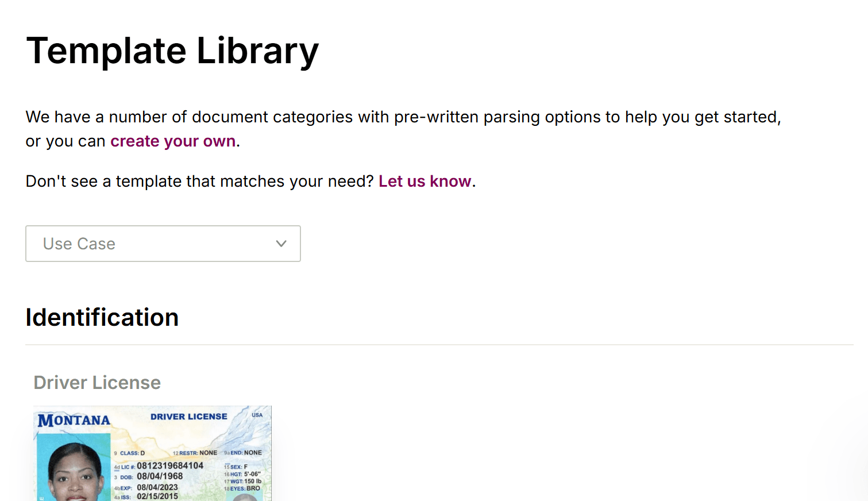The image size is (868, 501).
Task: Click the chevron on the Use Case selector
Action: click(281, 244)
